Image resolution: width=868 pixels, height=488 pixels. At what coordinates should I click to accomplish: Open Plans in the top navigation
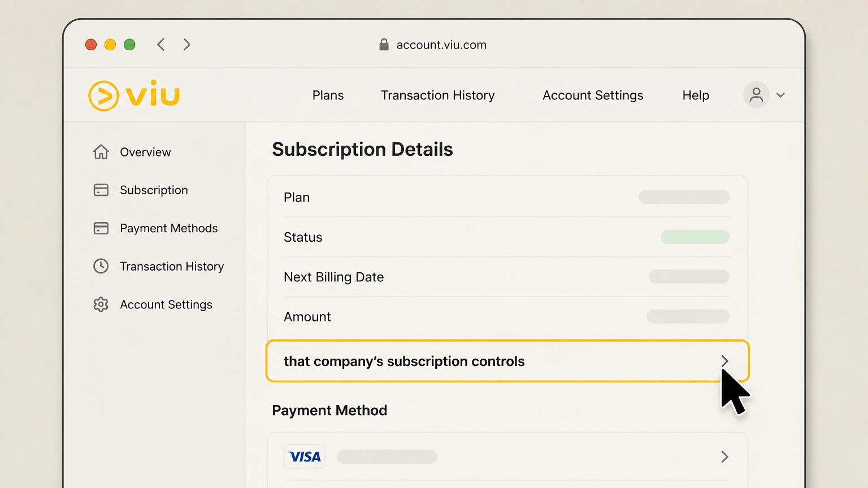coord(328,95)
